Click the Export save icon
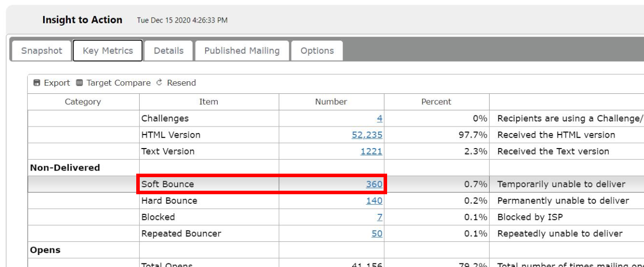Viewport: 644px width, 267px height. [37, 83]
